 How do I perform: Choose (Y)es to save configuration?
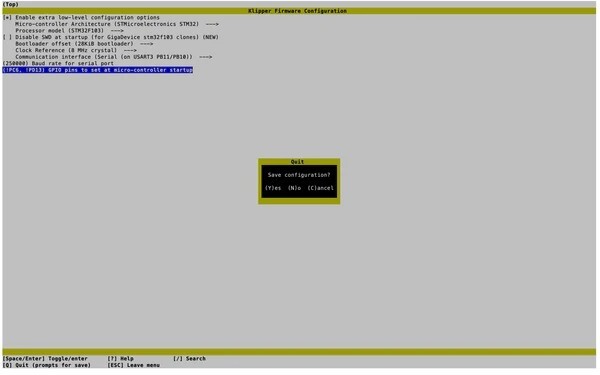click(273, 188)
